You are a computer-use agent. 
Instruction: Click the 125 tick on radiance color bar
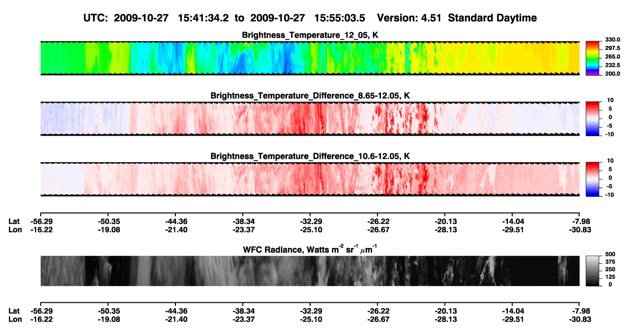pyautogui.click(x=610, y=277)
